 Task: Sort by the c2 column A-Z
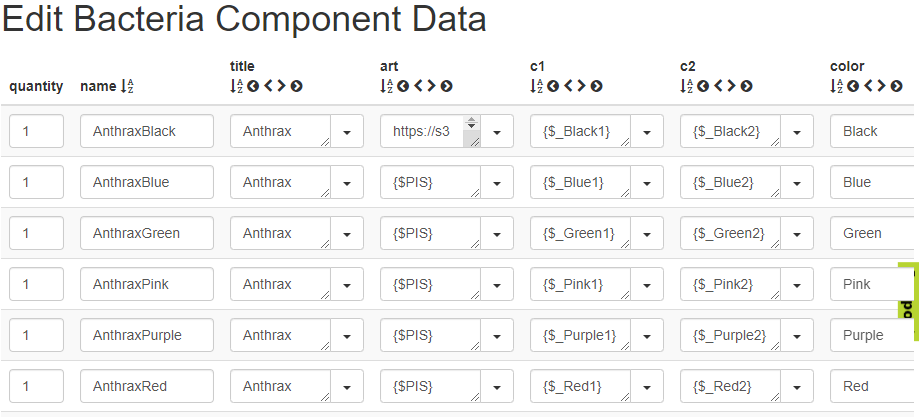tap(686, 86)
